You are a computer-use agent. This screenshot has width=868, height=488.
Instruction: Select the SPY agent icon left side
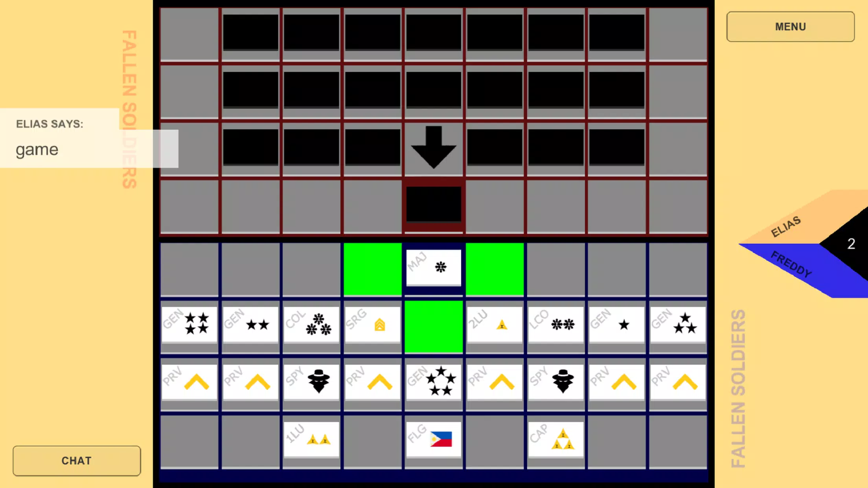point(319,382)
